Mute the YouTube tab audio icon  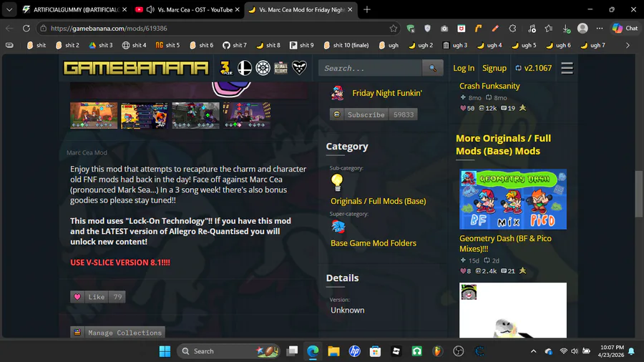[x=150, y=9]
